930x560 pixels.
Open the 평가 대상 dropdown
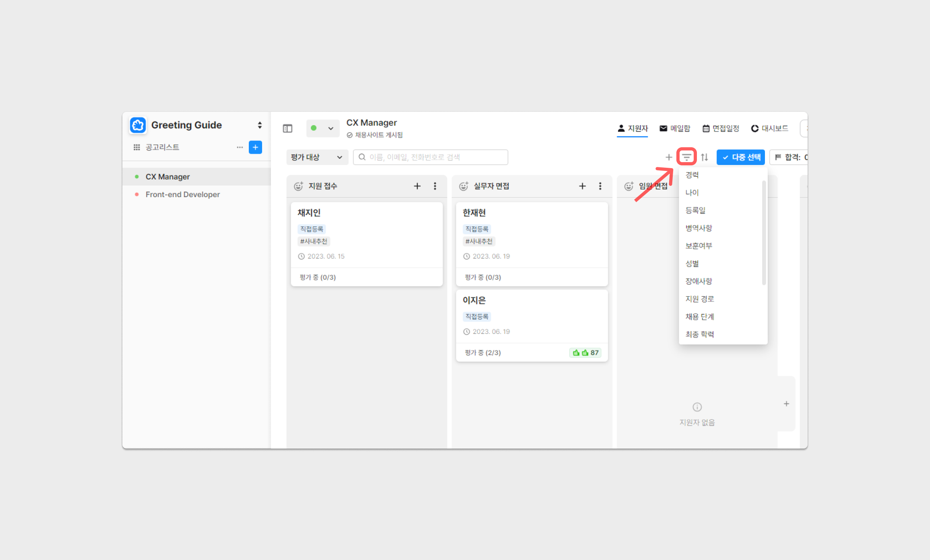(316, 157)
